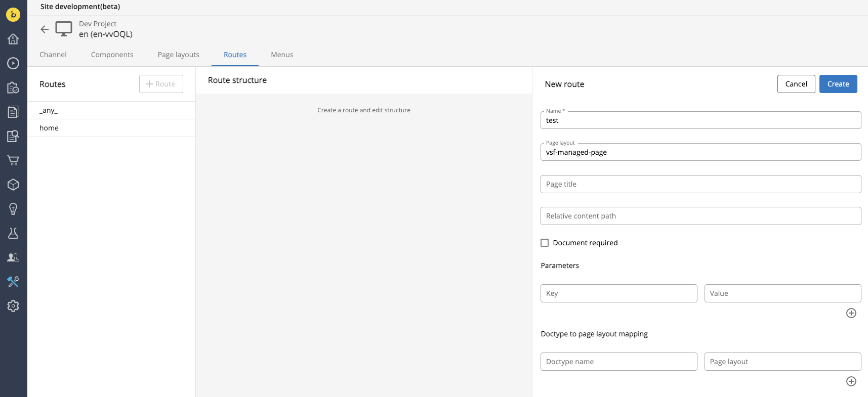Cancel the new route
Image resolution: width=868 pixels, height=397 pixels.
point(796,84)
